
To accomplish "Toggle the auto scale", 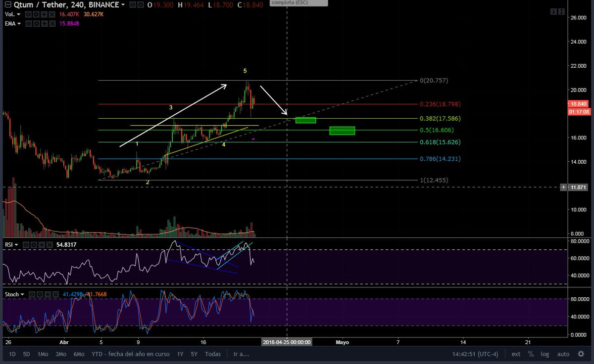I will point(563,354).
